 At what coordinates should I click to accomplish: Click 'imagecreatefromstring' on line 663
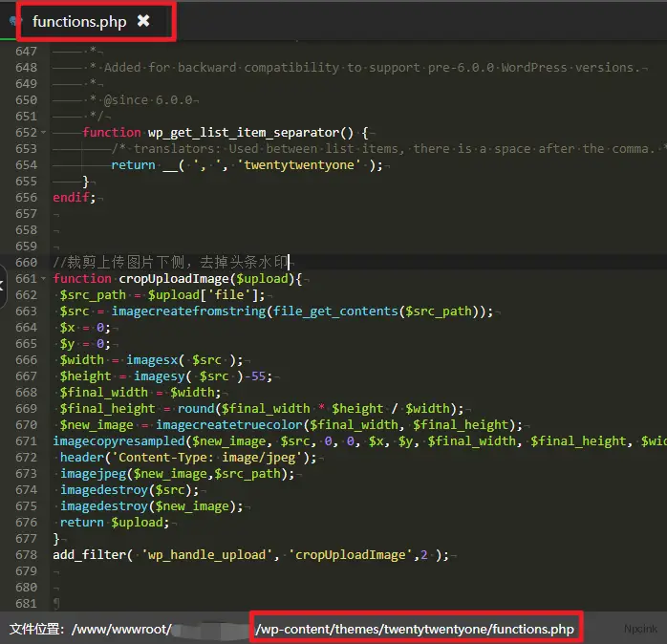pyautogui.click(x=189, y=311)
